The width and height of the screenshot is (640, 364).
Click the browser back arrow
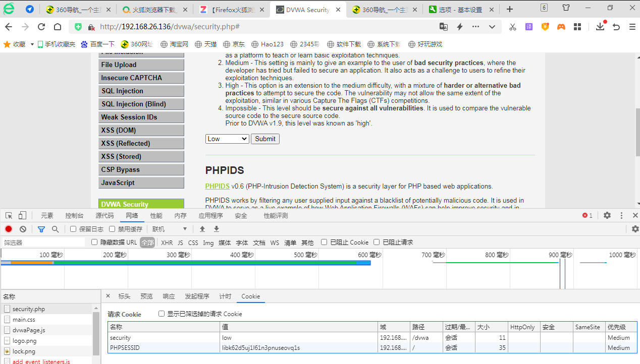9,27
